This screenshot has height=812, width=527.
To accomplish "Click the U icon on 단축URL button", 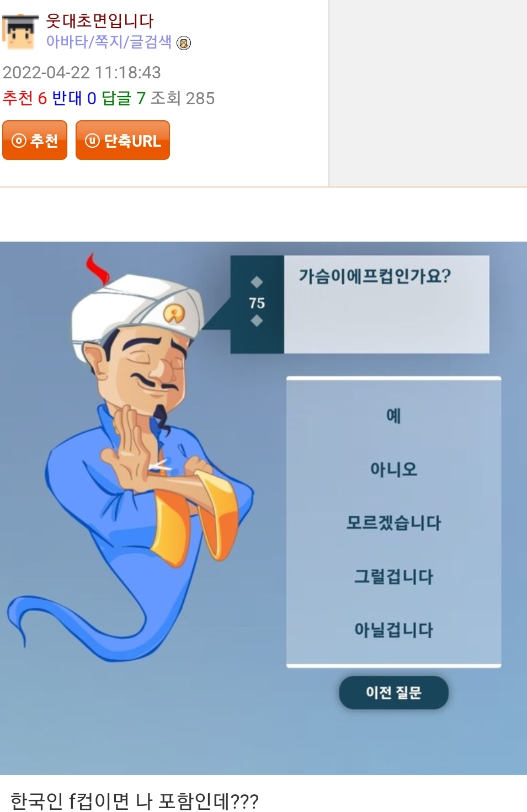I will tap(92, 141).
